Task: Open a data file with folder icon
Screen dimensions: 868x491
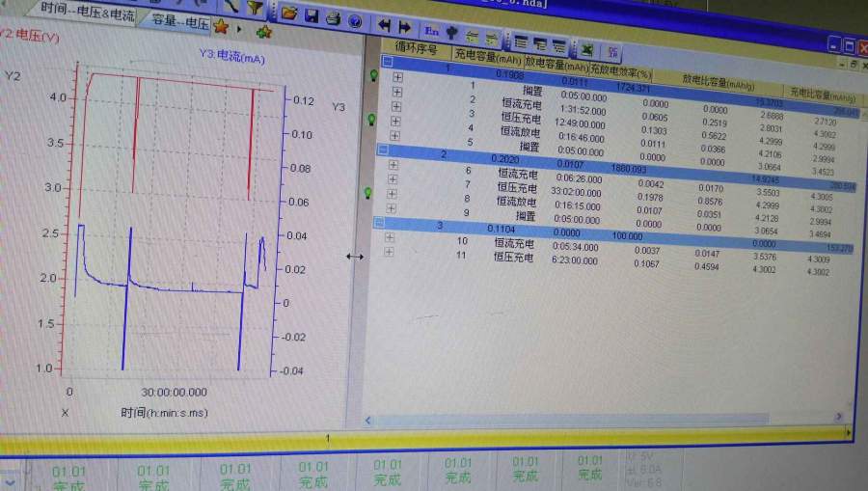Action: [289, 13]
